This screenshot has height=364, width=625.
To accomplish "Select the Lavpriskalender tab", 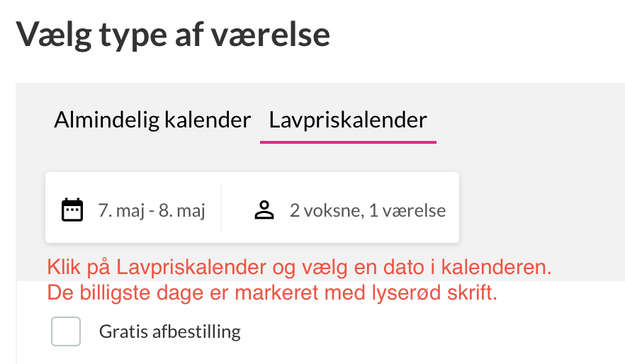I will (x=348, y=120).
